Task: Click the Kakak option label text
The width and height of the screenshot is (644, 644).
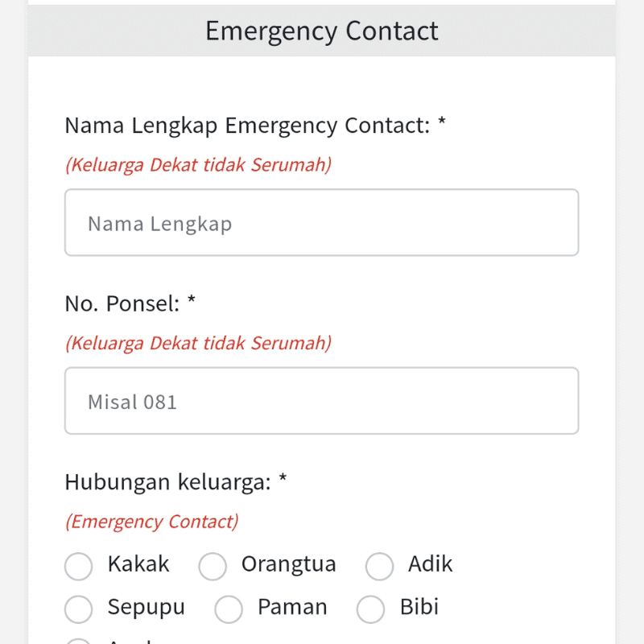Action: pyautogui.click(x=138, y=564)
